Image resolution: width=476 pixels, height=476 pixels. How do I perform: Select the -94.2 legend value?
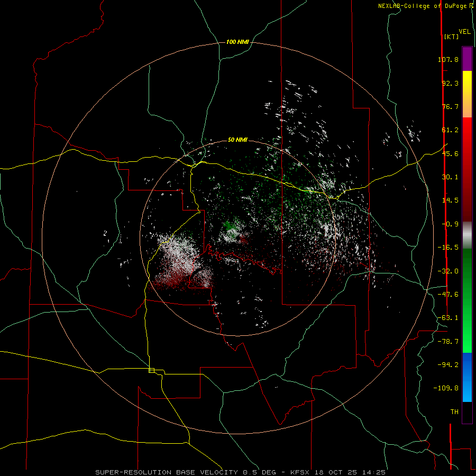(448, 364)
